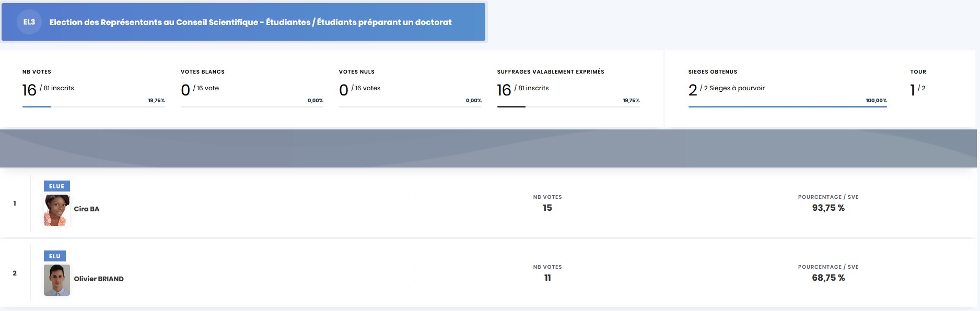Image resolution: width=980 pixels, height=311 pixels.
Task: Click the Suffrages Valablement Exprimés progress bar
Action: pos(568,106)
